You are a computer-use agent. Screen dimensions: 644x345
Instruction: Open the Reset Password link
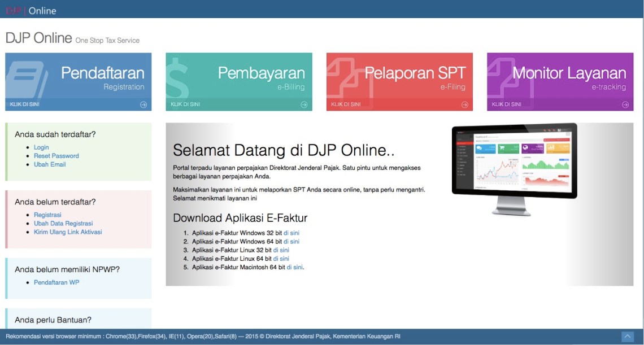[x=56, y=156]
